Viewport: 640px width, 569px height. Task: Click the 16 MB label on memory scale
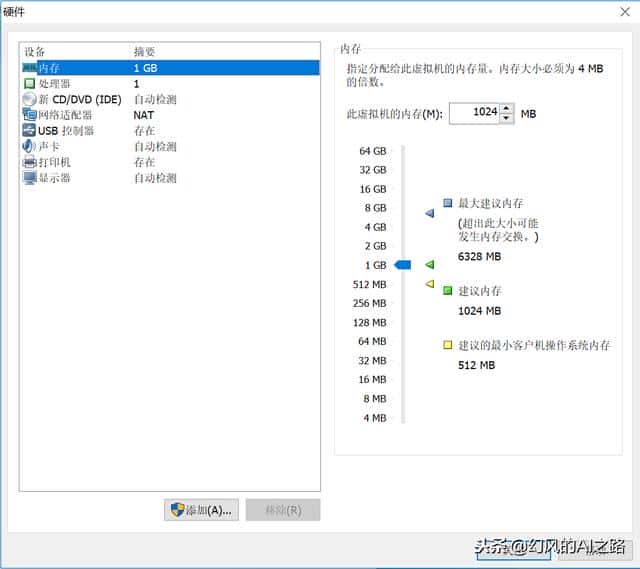tap(372, 379)
